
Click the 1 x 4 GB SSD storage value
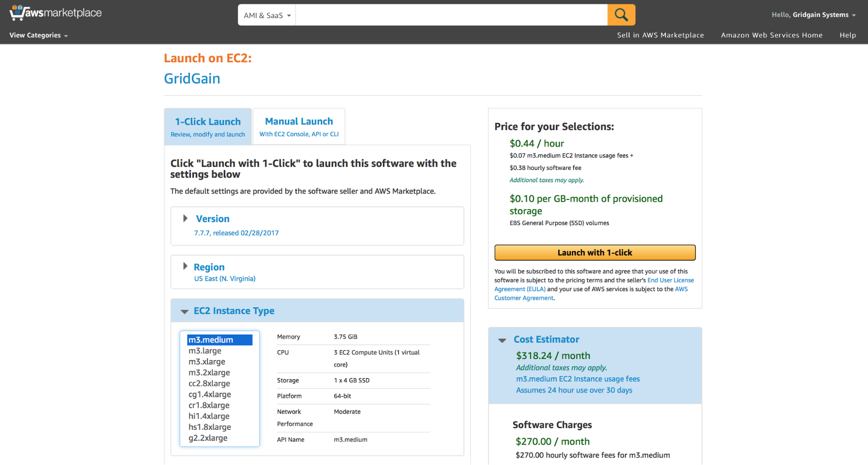pyautogui.click(x=352, y=380)
